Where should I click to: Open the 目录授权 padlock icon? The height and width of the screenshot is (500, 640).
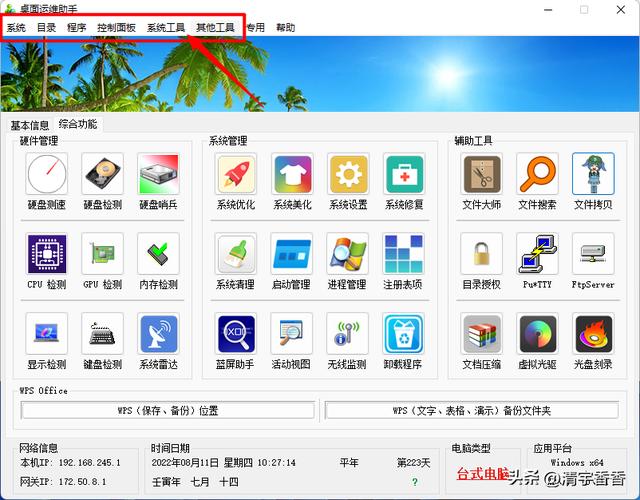482,254
